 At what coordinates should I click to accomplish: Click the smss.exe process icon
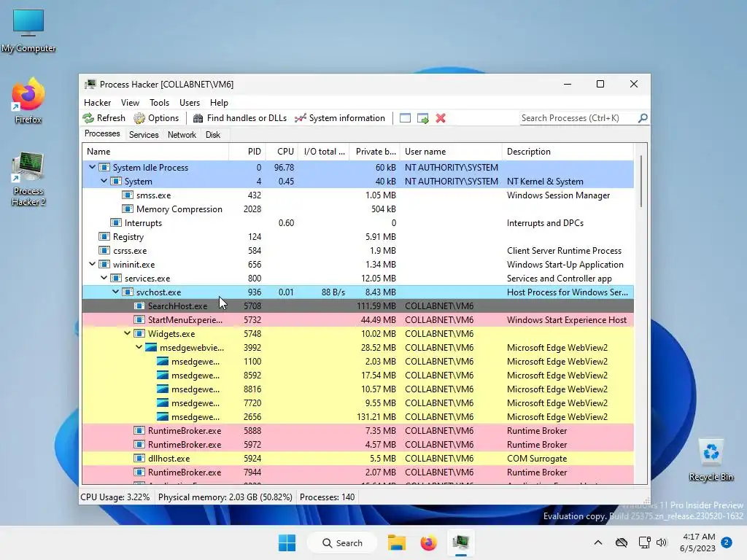tap(127, 195)
